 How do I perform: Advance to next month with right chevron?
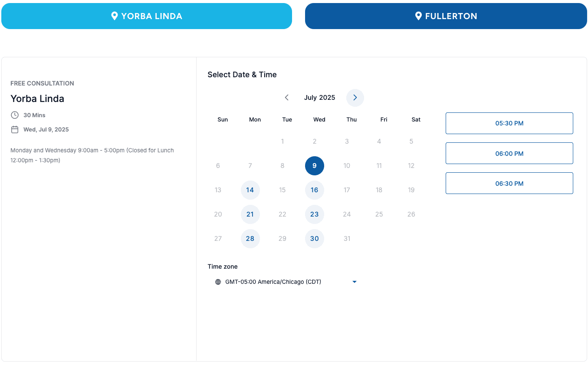coord(355,98)
